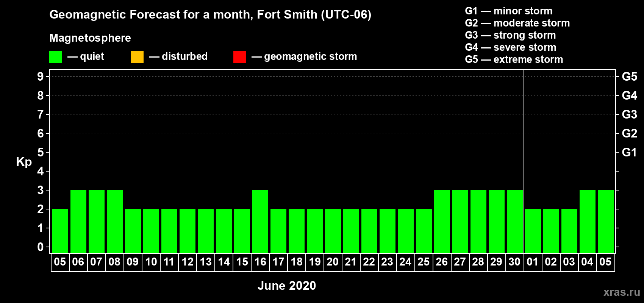Click the bar for date 10
644x303 pixels.
pos(151,231)
